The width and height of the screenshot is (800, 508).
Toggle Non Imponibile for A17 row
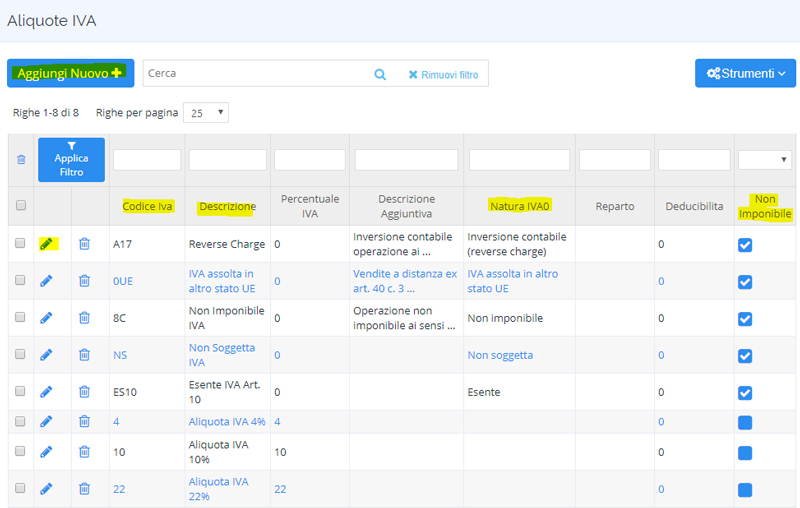coord(745,245)
